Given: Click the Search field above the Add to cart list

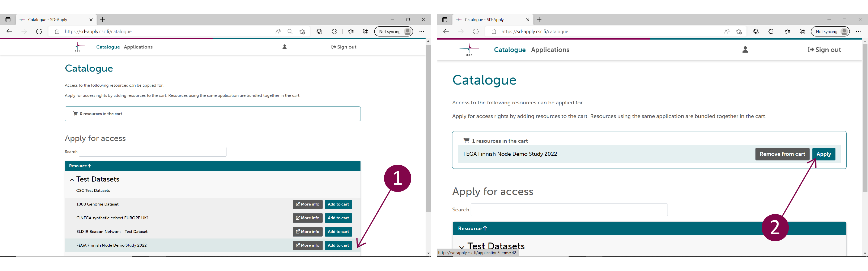Looking at the screenshot, I should 152,152.
